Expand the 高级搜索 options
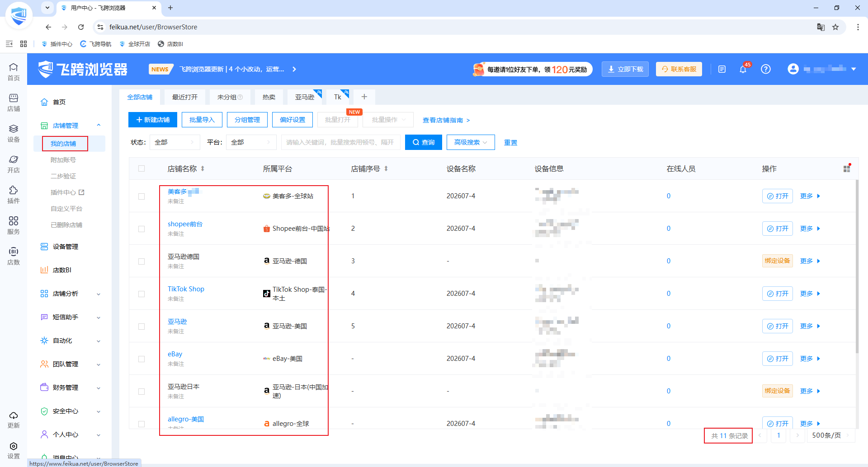Viewport: 868px width, 467px height. pos(471,142)
